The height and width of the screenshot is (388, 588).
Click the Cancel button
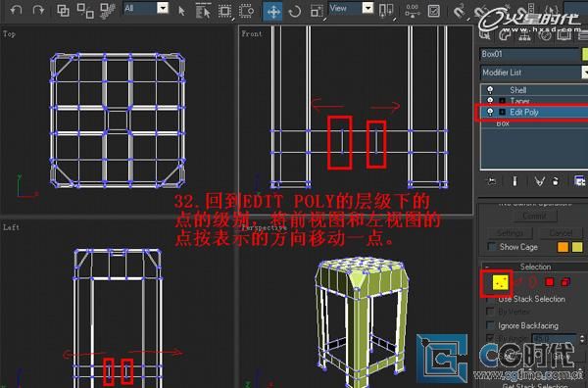point(561,233)
